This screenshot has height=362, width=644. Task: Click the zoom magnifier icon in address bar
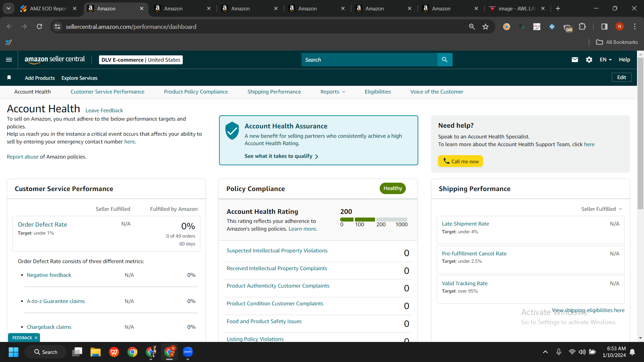coord(472,26)
